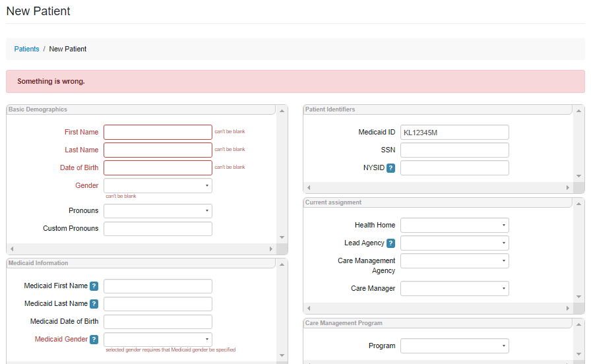Click the NYSID help question icon
Viewport: 591px width, 364px height.
tap(390, 168)
